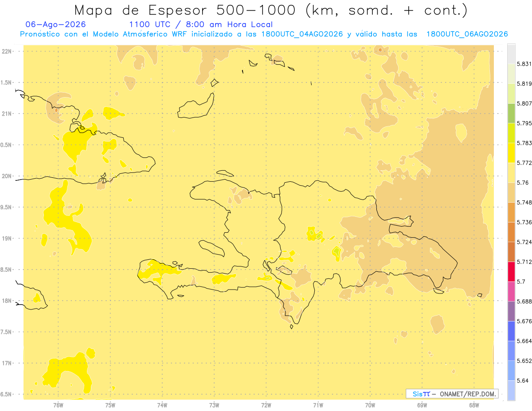Click the color bar value '5.688'
The height and width of the screenshot is (411, 532).
(x=524, y=301)
